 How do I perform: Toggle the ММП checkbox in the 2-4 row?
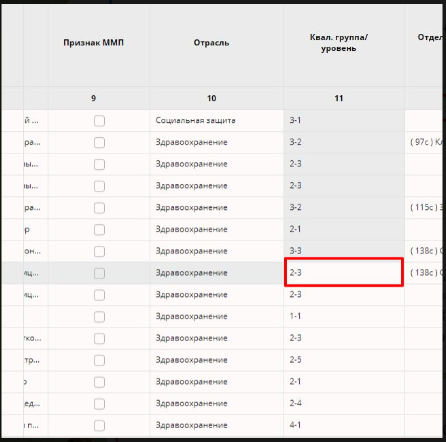pos(99,404)
